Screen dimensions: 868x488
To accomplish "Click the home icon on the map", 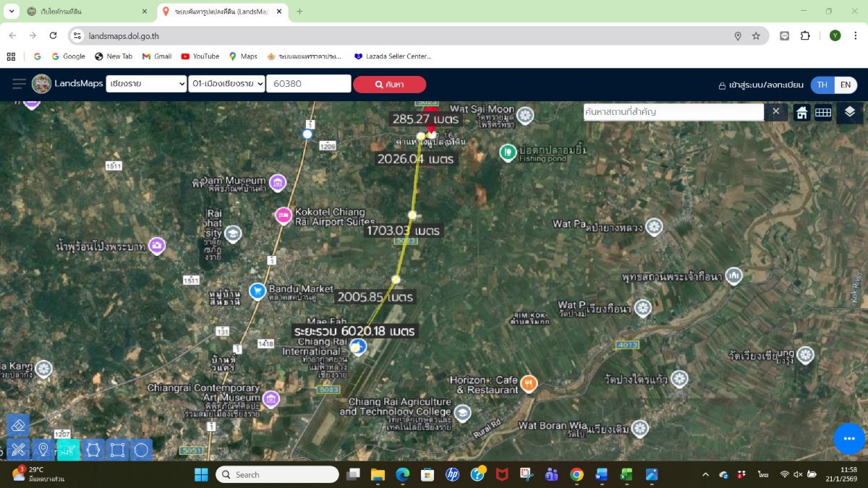I will pyautogui.click(x=801, y=112).
